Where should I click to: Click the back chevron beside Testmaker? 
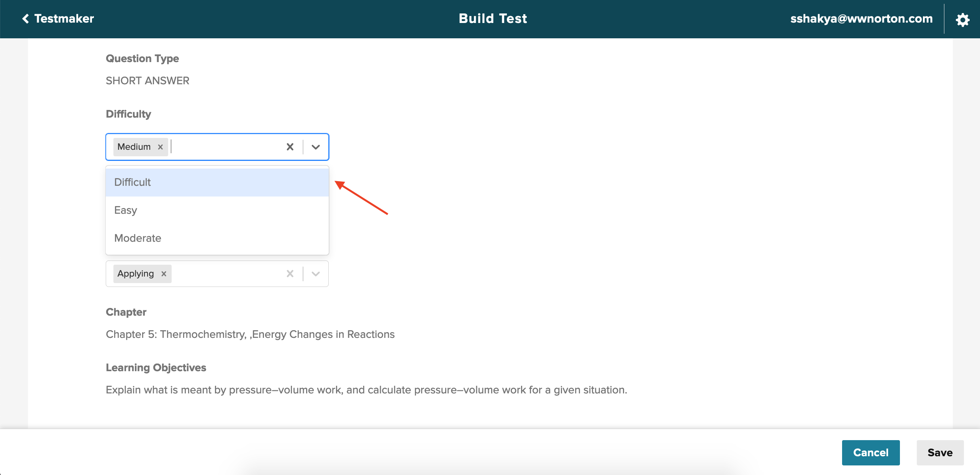(25, 19)
